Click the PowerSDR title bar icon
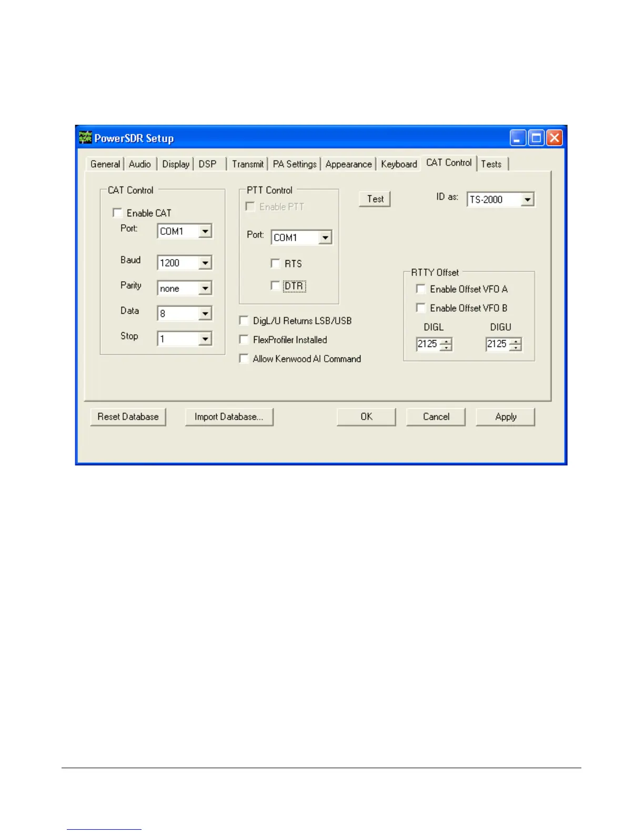This screenshot has width=644, height=834. [x=85, y=138]
